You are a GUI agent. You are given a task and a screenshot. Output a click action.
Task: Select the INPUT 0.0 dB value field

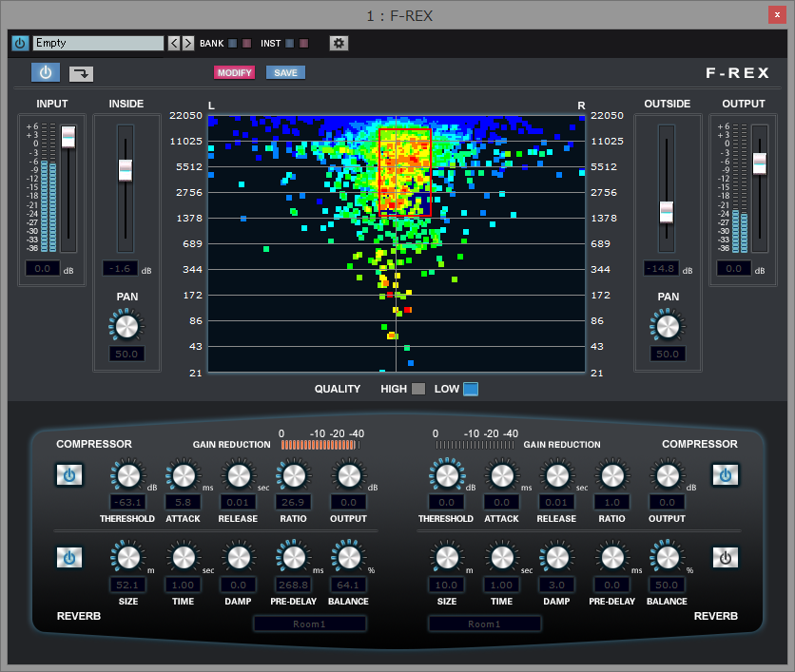tap(43, 269)
